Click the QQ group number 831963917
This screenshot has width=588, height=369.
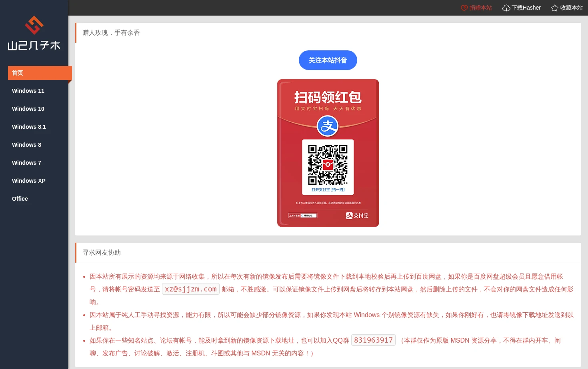[x=374, y=340]
